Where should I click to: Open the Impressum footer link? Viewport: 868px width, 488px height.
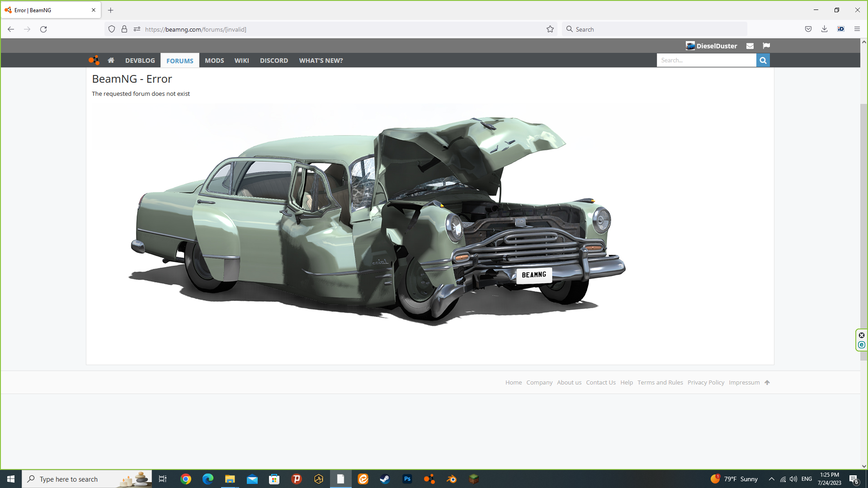pyautogui.click(x=744, y=383)
